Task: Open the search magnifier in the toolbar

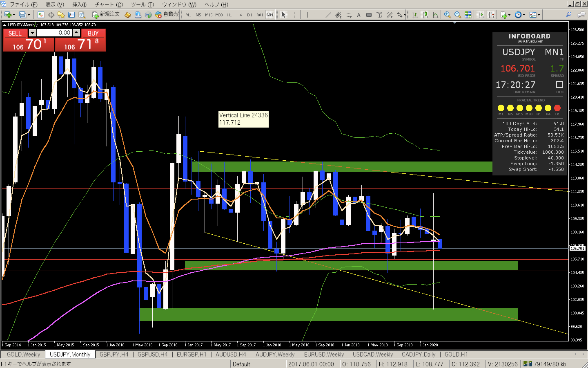Action: coord(568,15)
